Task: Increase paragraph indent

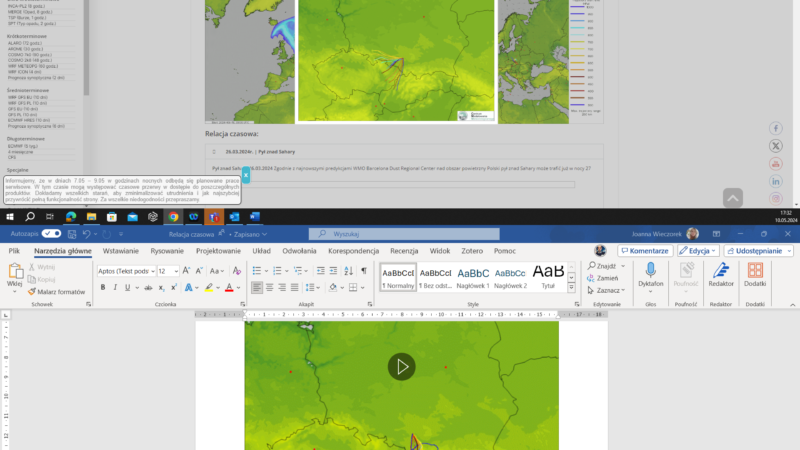Action: (333, 271)
